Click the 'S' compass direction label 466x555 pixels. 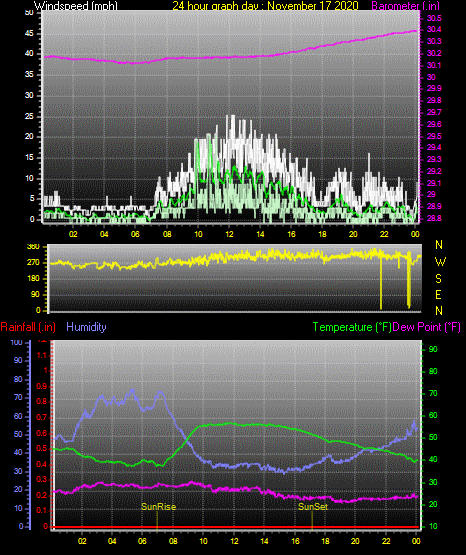(438, 279)
